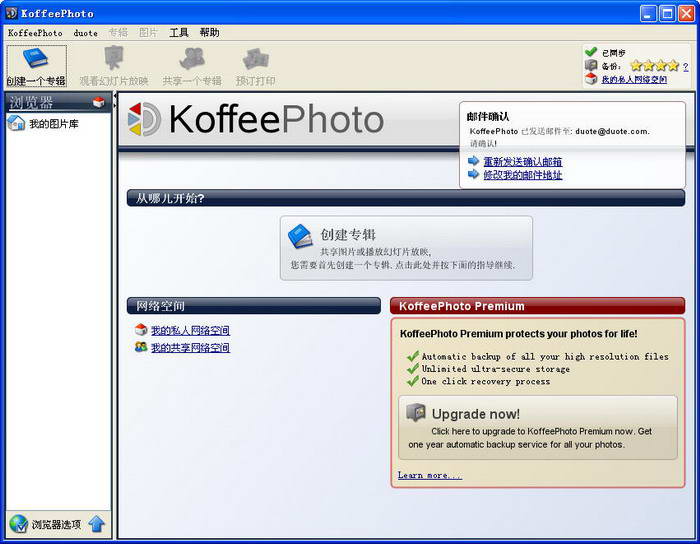
Task: Open the 帮助 menu
Action: click(209, 33)
